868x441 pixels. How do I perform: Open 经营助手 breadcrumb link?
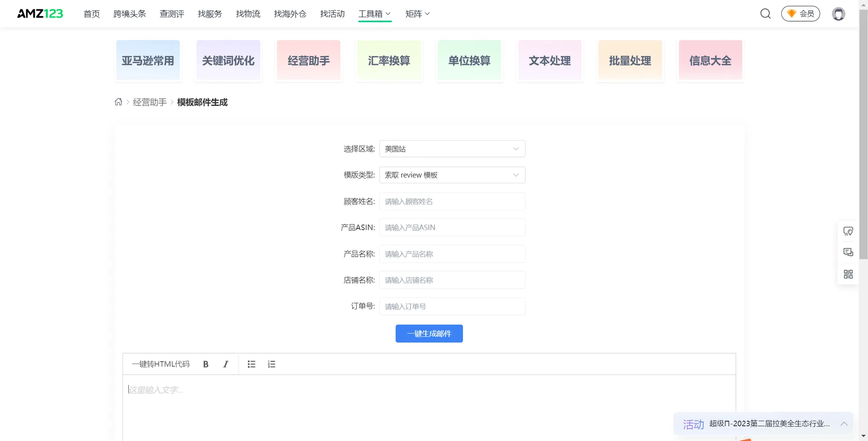[150, 102]
